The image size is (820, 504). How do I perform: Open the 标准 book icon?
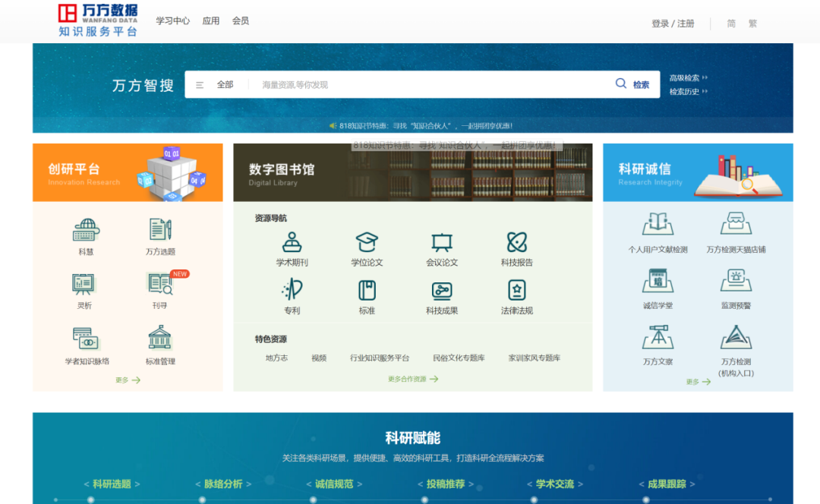(367, 290)
